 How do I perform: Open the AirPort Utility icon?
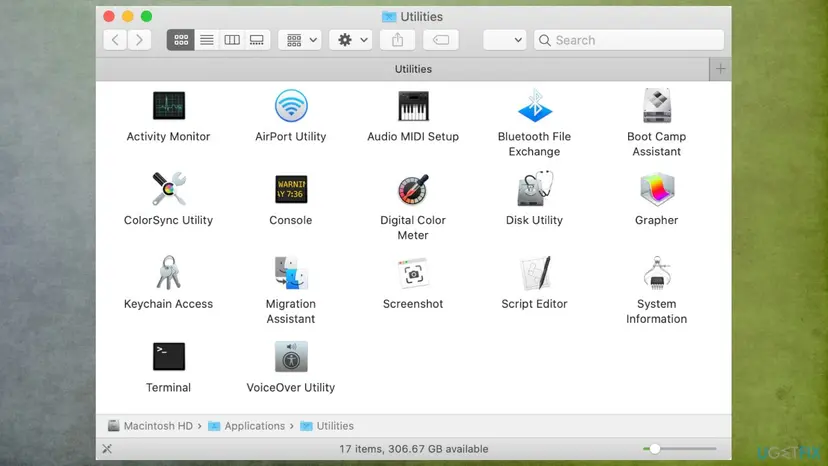point(291,106)
